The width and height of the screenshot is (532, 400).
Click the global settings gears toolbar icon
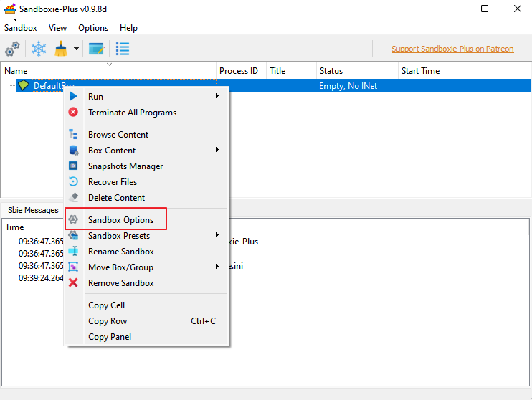[x=12, y=49]
